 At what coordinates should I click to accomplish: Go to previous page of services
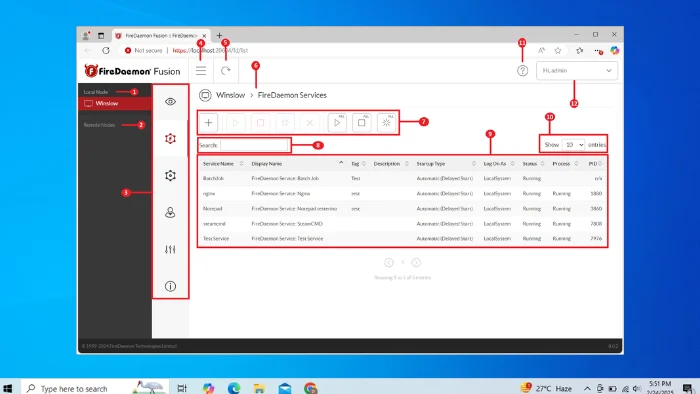click(389, 262)
